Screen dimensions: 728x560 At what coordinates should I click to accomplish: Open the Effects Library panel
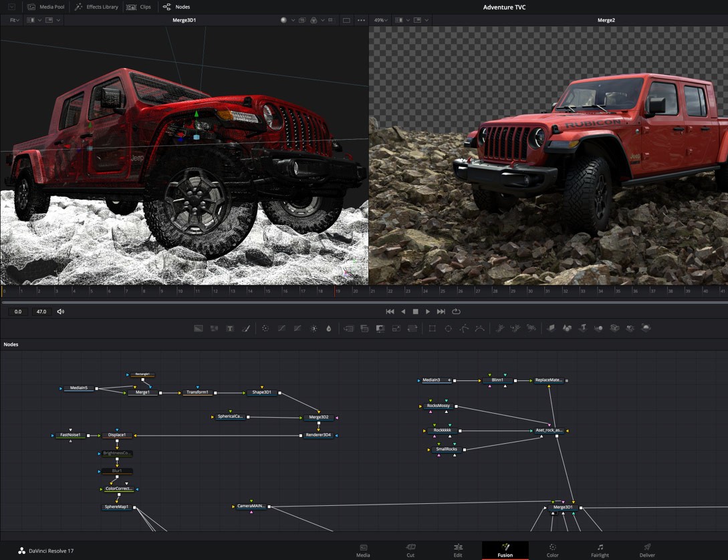coord(96,7)
